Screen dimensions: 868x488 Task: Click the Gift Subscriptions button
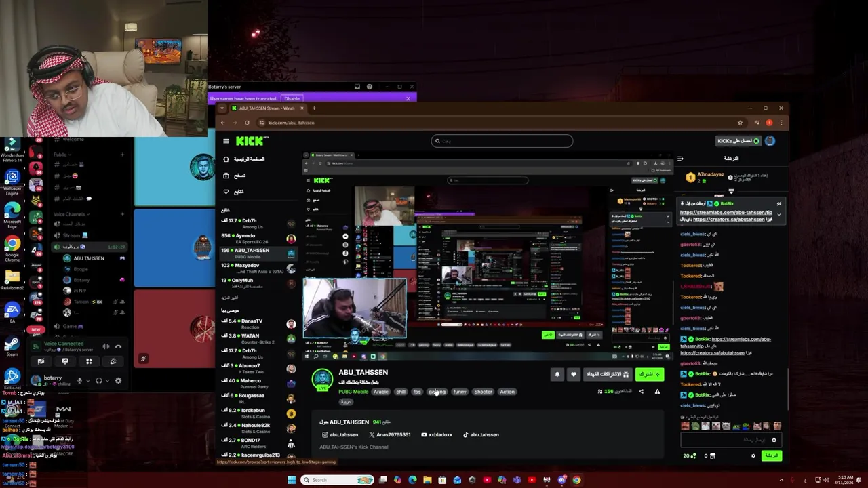click(x=608, y=374)
